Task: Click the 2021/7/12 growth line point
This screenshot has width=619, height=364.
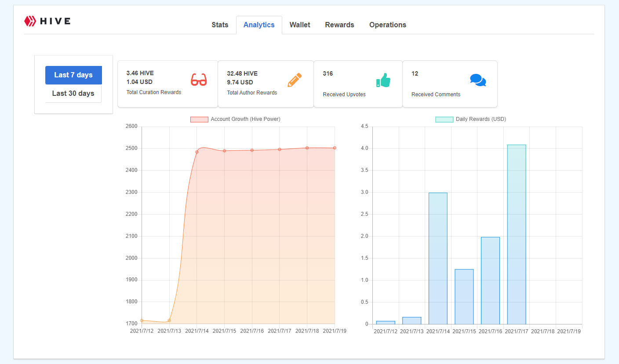Action: coord(142,320)
